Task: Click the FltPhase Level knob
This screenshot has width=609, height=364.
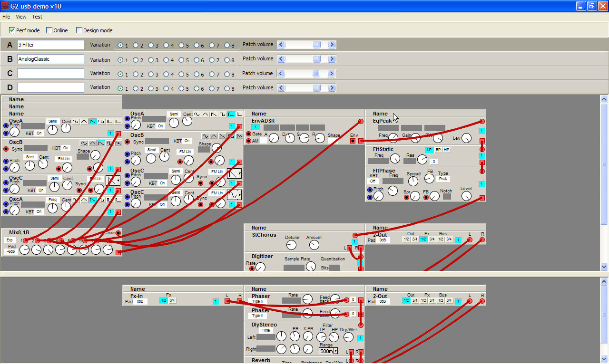Action: pyautogui.click(x=466, y=196)
